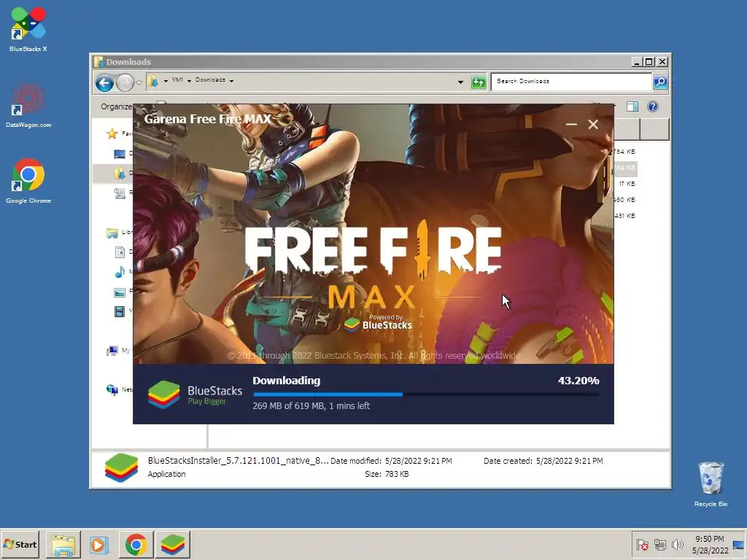Click the BlueStacksInstaller file icon in details pane
747x560 pixels.
[122, 467]
